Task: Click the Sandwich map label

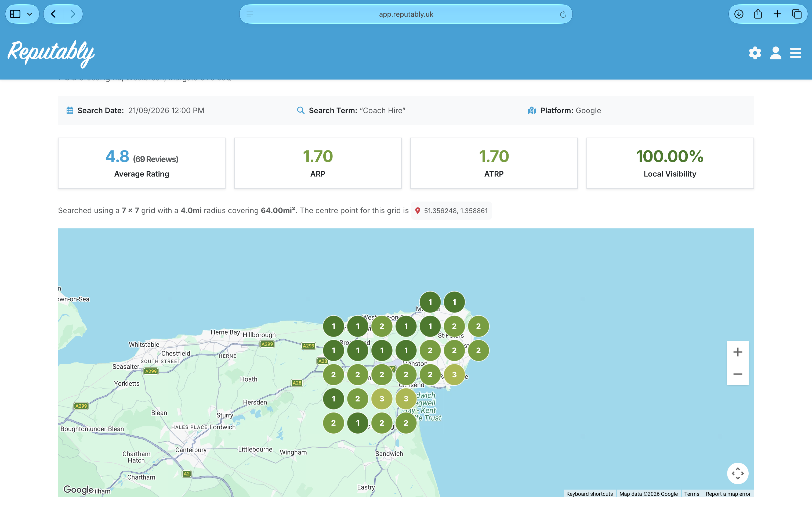Action: pos(389,454)
